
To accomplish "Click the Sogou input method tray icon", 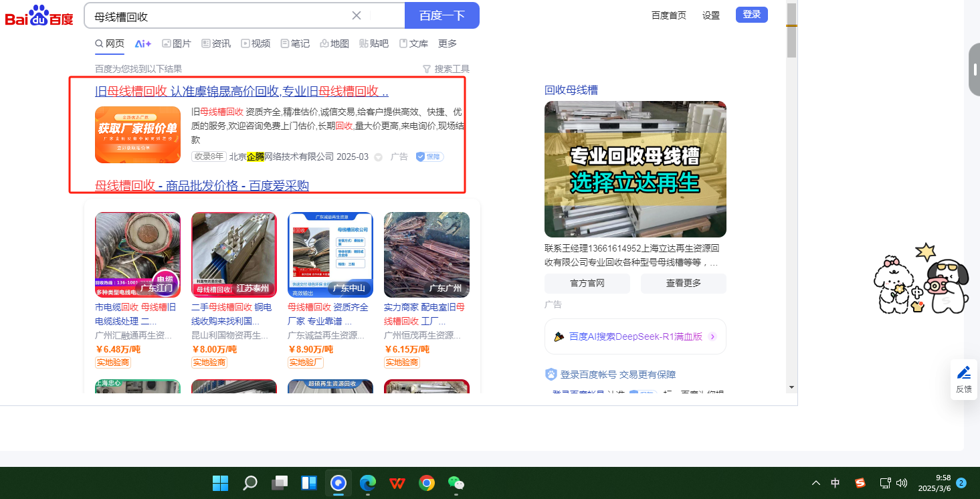I will tap(860, 483).
